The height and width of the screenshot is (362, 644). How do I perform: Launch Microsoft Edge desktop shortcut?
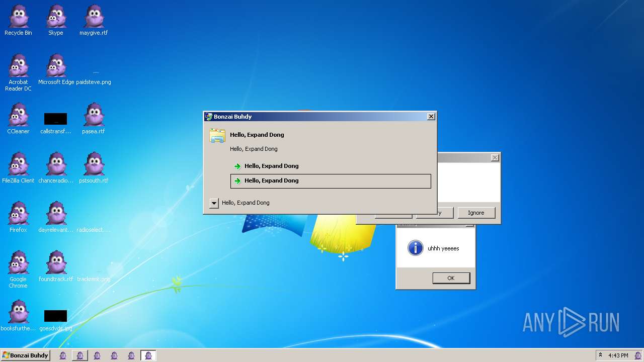[x=56, y=70]
